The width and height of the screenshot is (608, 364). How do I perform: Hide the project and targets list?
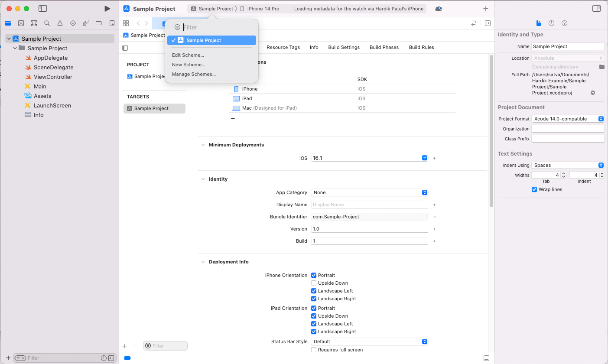[x=125, y=48]
